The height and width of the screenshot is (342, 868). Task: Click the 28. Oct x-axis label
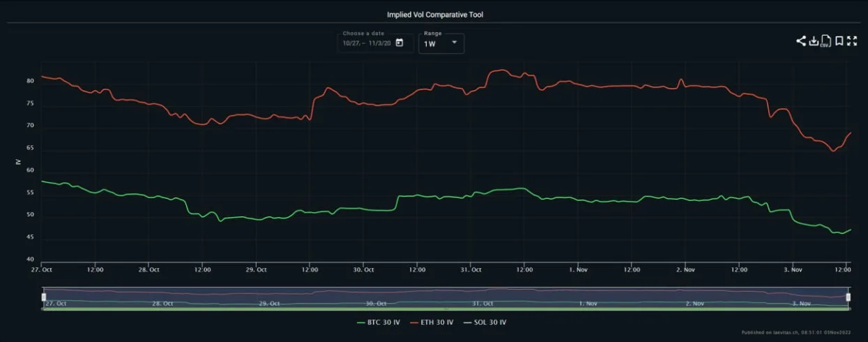coord(149,269)
